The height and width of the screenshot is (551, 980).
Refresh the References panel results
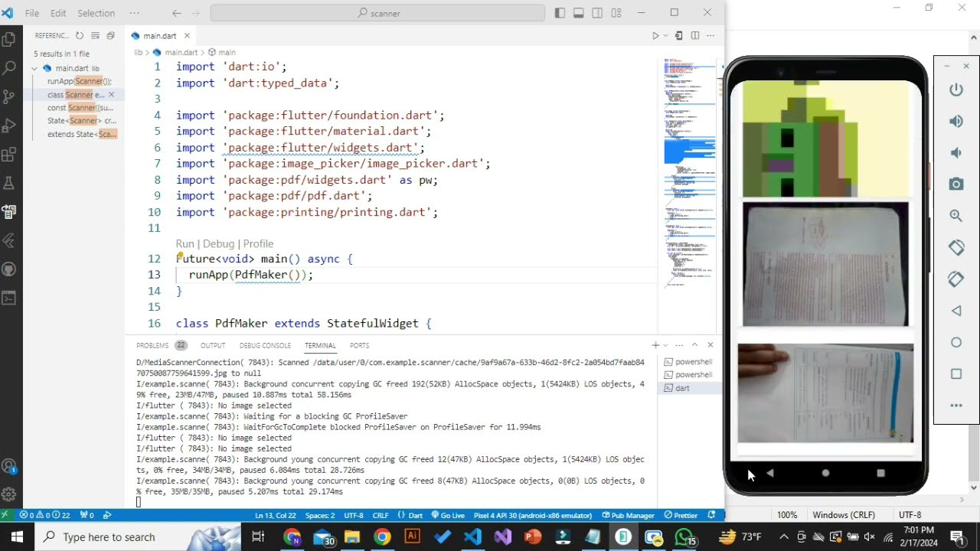pyautogui.click(x=80, y=36)
